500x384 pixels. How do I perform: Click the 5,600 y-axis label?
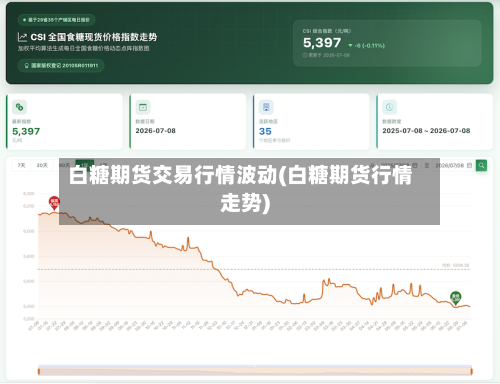click(29, 281)
